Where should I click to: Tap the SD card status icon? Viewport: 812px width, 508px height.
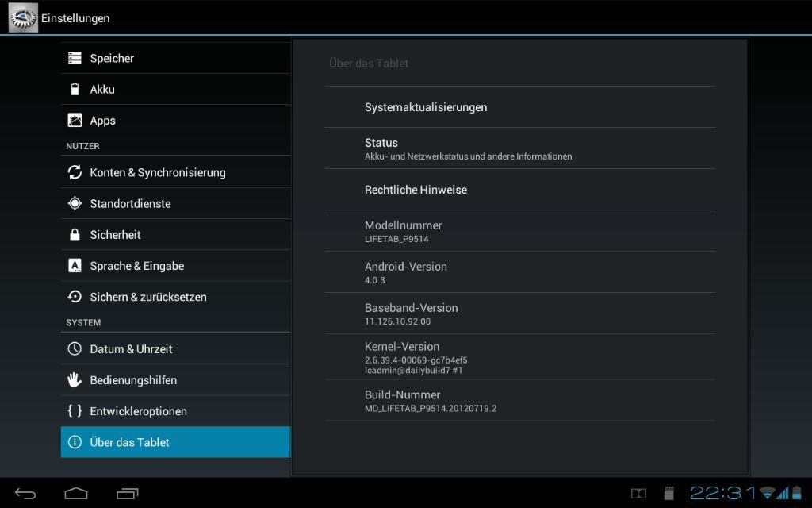(x=669, y=493)
